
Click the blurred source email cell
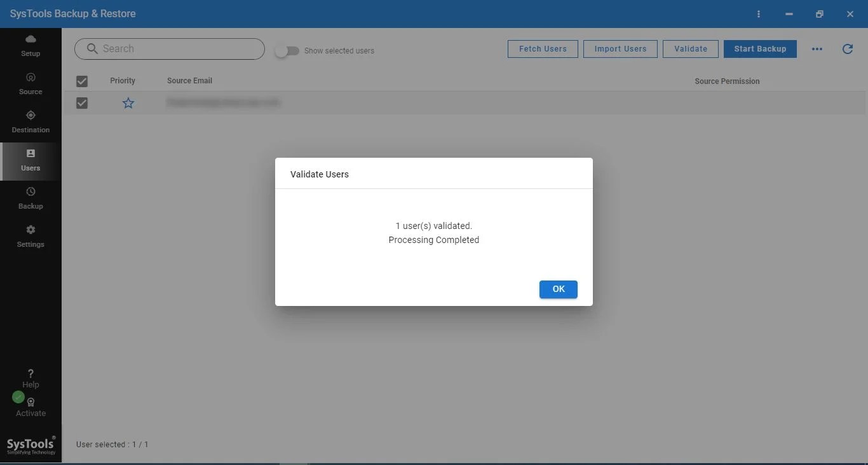click(223, 102)
